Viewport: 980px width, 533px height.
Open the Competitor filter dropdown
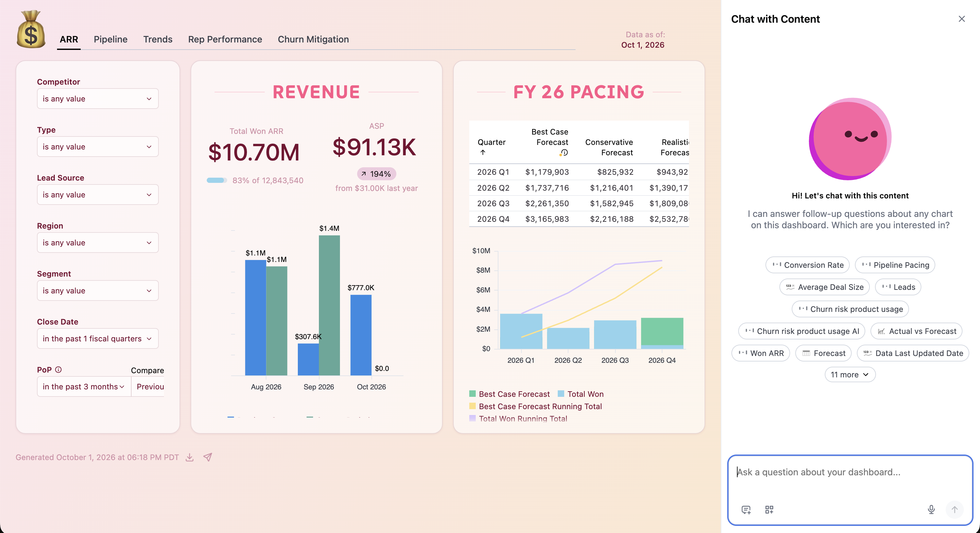pos(98,99)
